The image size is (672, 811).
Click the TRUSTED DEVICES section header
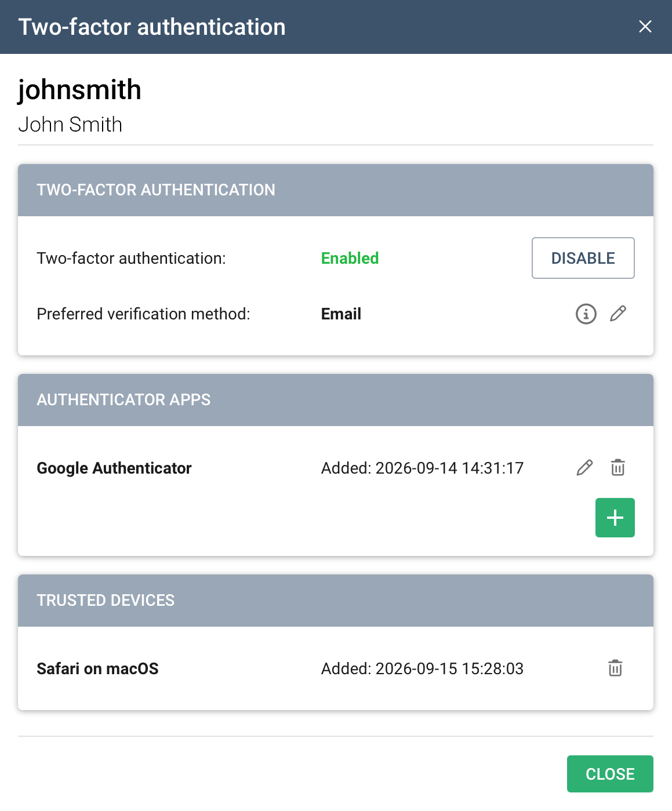(x=336, y=600)
